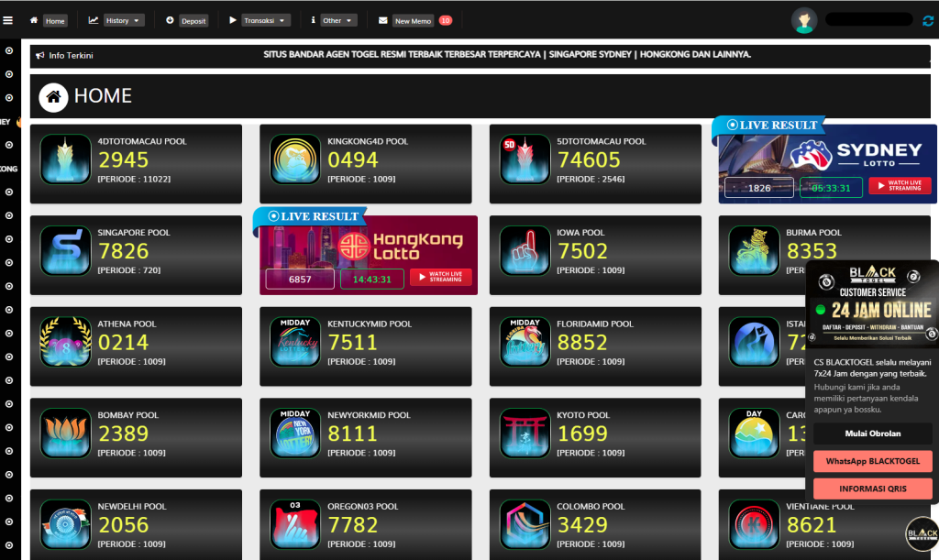Screen dimensions: 939x560
Task: Click the HongKong result number 6857
Action: tap(300, 280)
